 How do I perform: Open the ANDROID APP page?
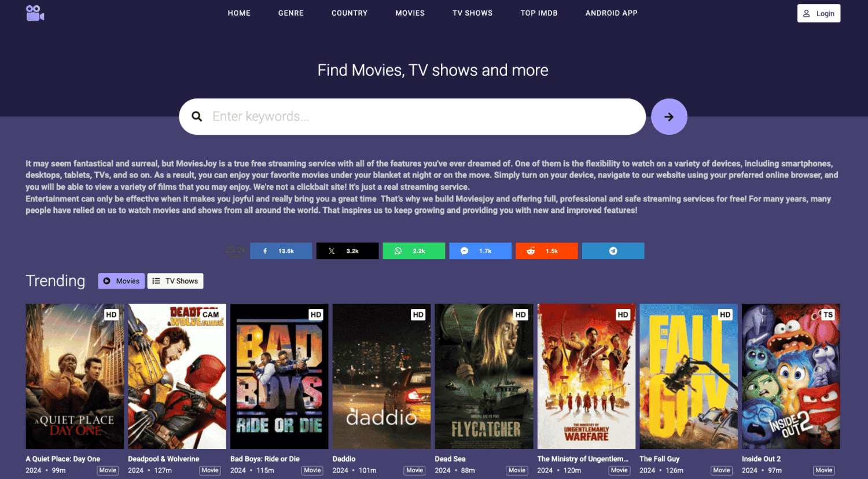[x=611, y=13]
